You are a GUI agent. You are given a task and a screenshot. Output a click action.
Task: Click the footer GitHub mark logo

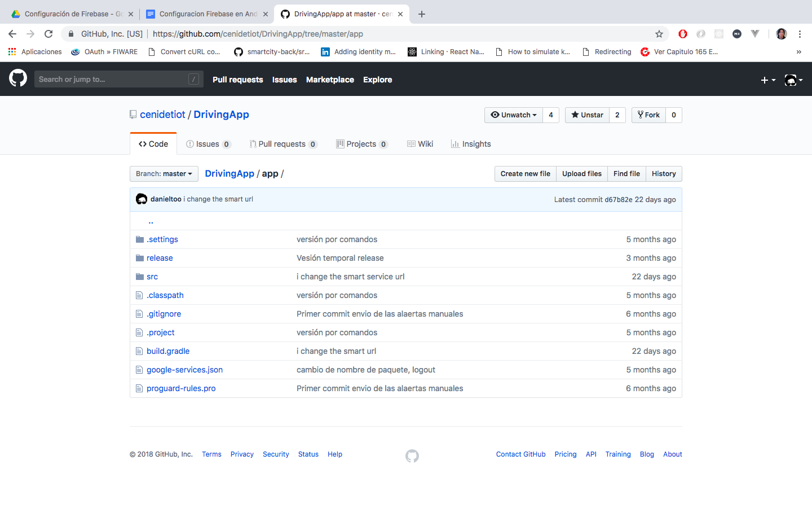412,456
